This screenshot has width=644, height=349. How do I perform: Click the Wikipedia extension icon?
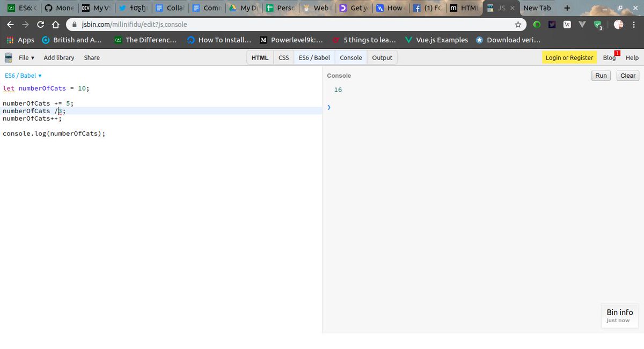click(x=568, y=24)
